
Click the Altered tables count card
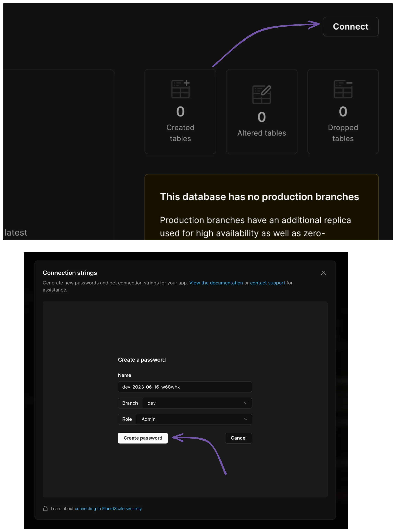point(262,111)
